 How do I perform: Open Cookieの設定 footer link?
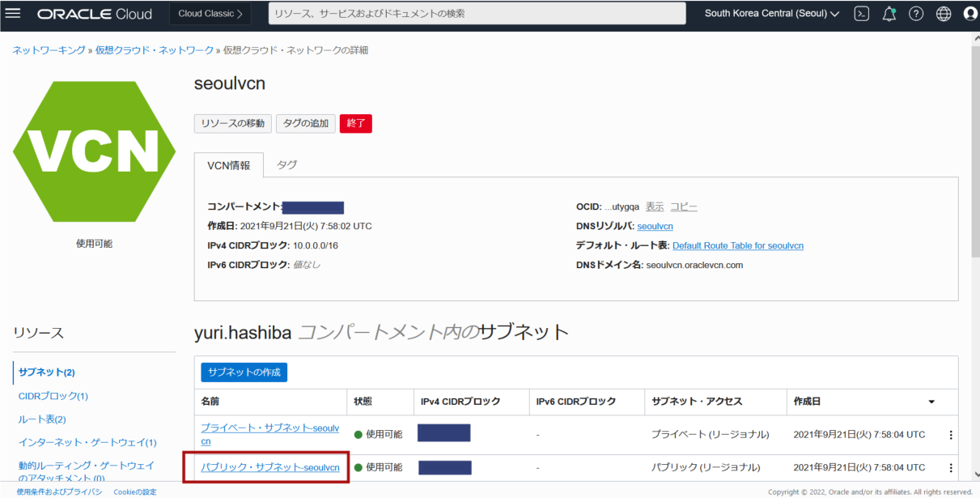(135, 492)
